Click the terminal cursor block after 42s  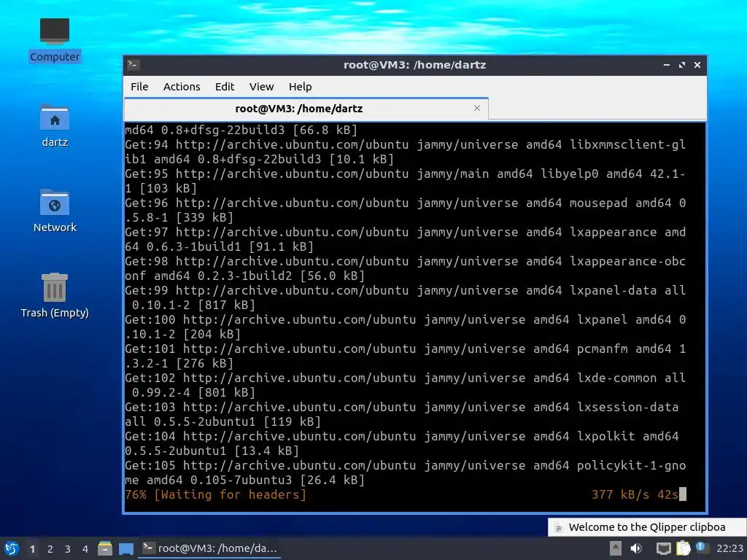(x=683, y=494)
